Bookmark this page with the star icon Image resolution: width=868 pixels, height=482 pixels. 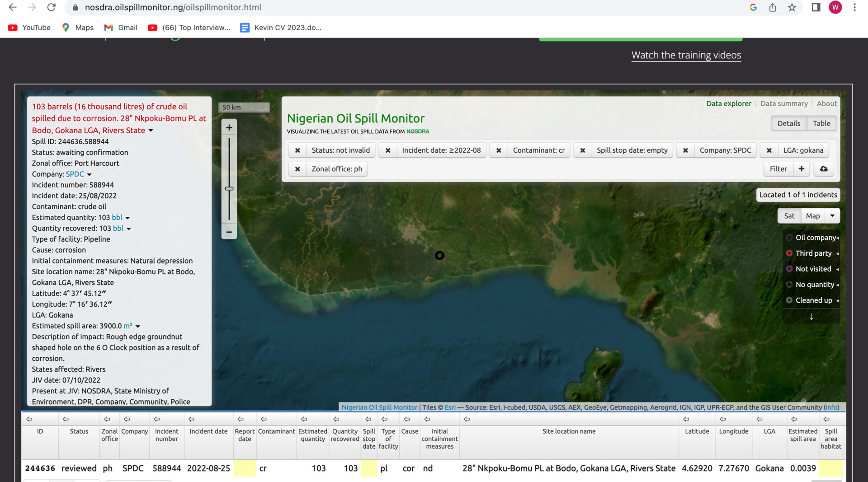792,7
